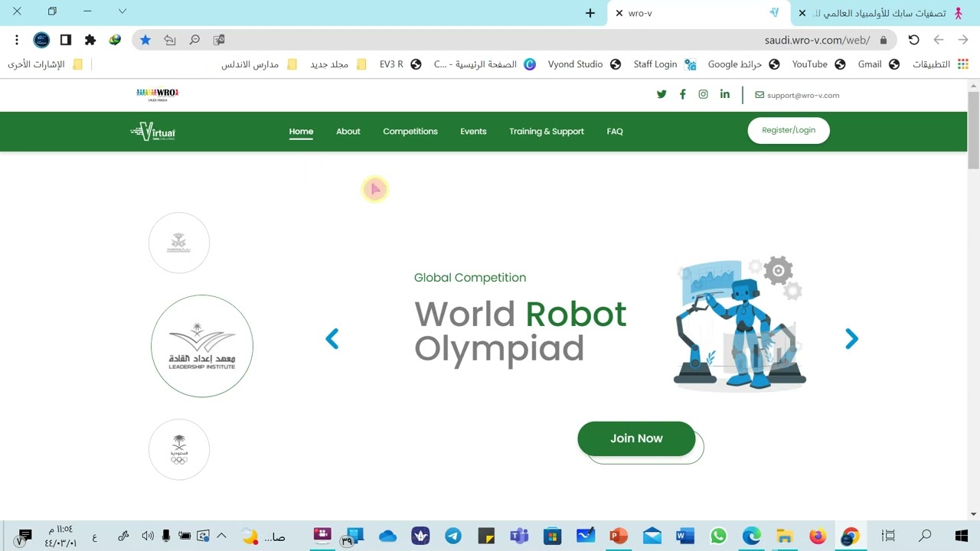Screen dimensions: 980x551
Task: Expand the tab search chevron
Action: point(122,11)
